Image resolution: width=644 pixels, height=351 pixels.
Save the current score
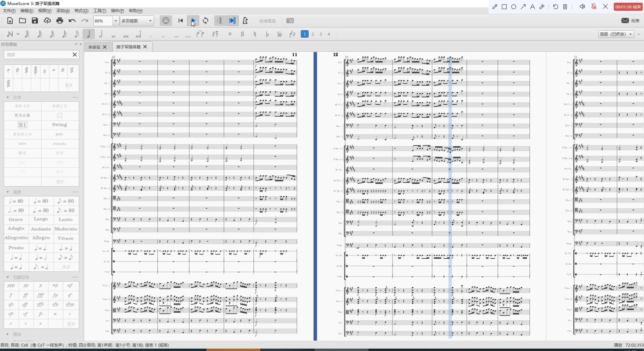click(x=35, y=21)
